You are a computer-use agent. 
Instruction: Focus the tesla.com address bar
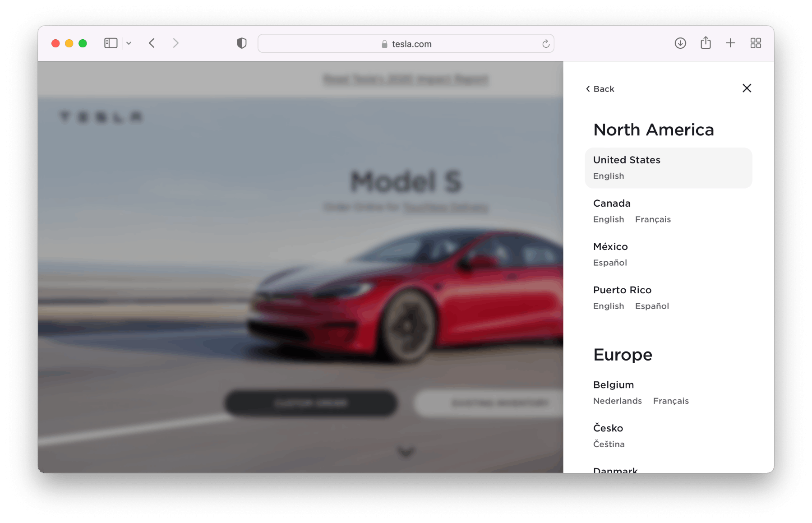coord(406,44)
